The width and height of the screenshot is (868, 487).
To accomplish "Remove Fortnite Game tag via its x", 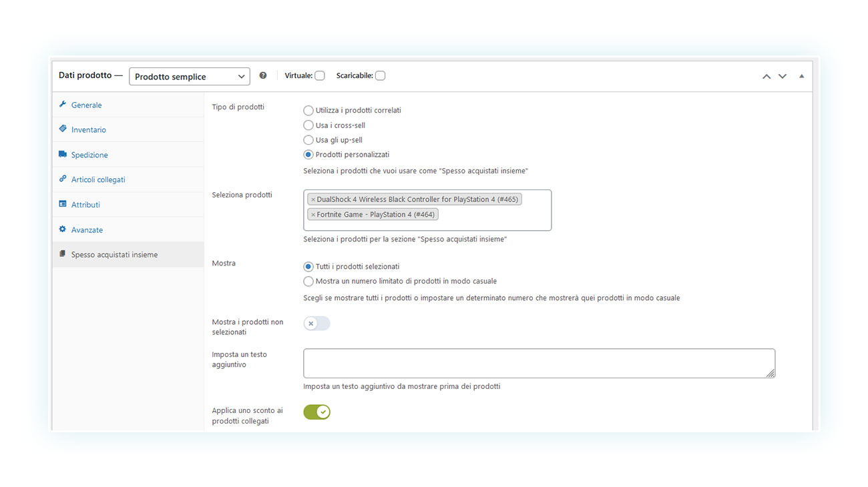I will pyautogui.click(x=312, y=215).
